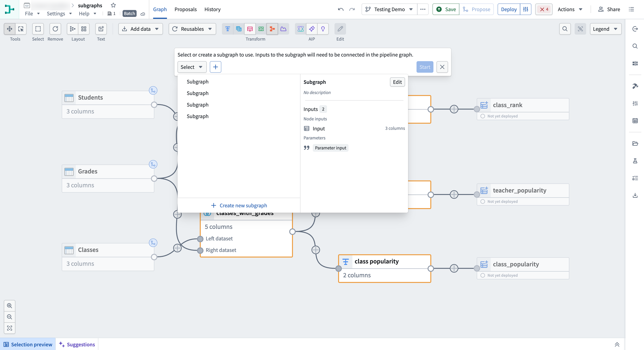The image size is (644, 350).
Task: Expand the Reusables dropdown
Action: 192,29
